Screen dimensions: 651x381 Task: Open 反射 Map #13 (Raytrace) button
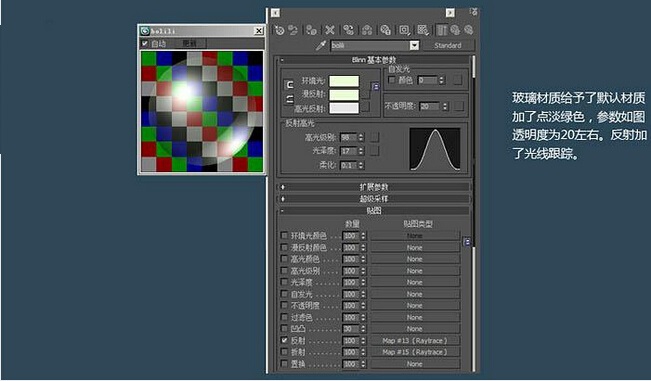pos(415,340)
